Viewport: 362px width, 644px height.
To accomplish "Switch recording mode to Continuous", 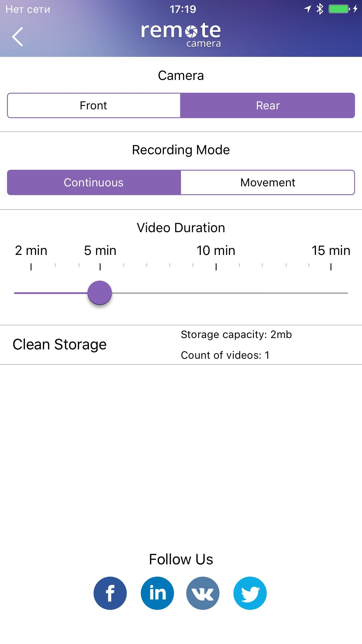I will pyautogui.click(x=94, y=183).
